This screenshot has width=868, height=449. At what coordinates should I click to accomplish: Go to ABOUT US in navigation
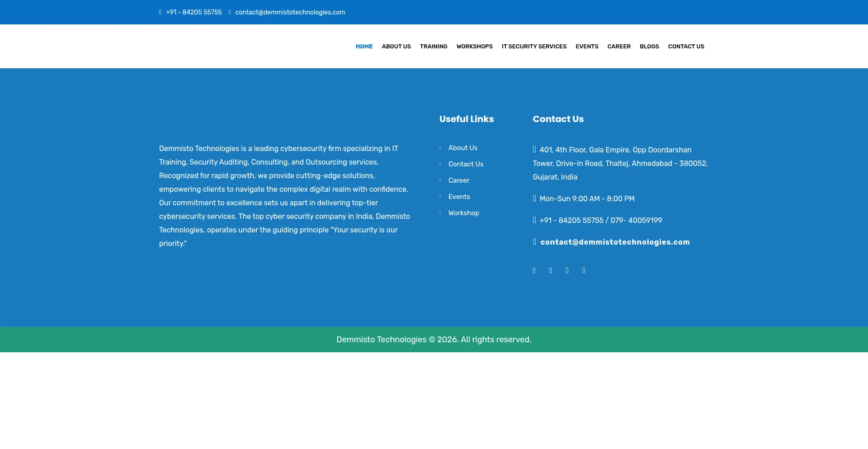[x=396, y=47]
